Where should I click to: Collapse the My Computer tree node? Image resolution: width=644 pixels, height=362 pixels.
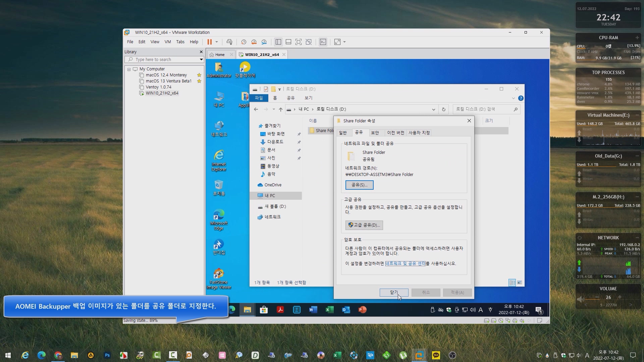129,69
